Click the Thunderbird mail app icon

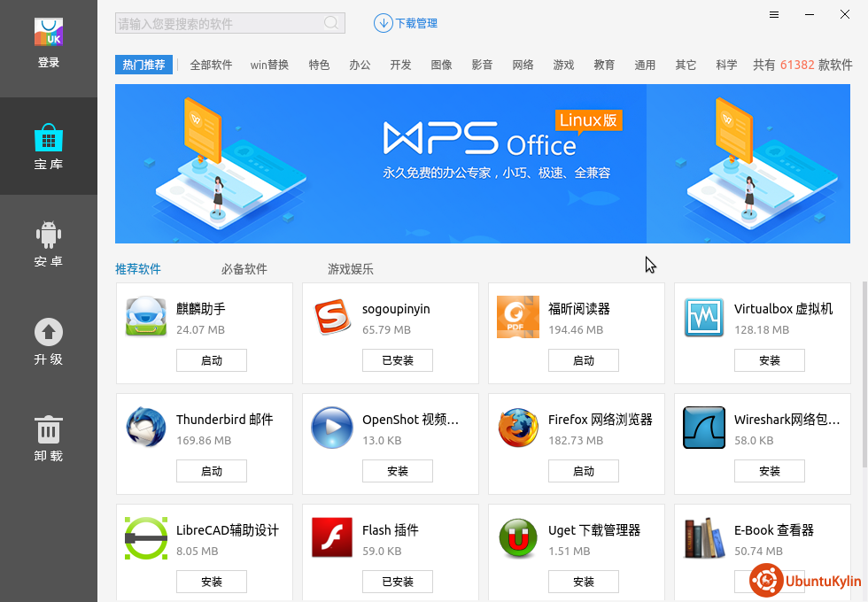(146, 428)
